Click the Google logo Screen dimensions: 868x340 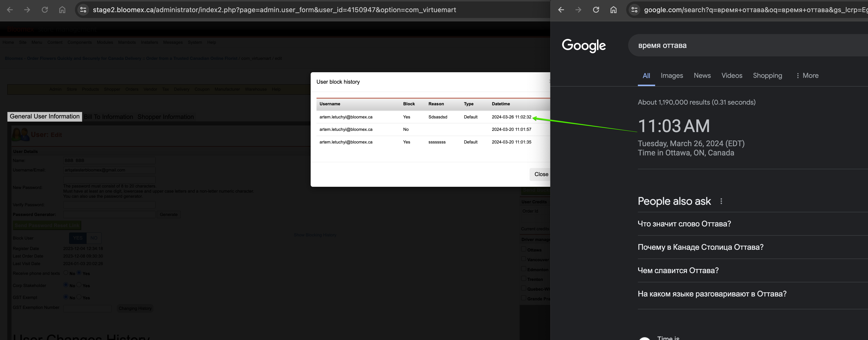[x=584, y=45]
